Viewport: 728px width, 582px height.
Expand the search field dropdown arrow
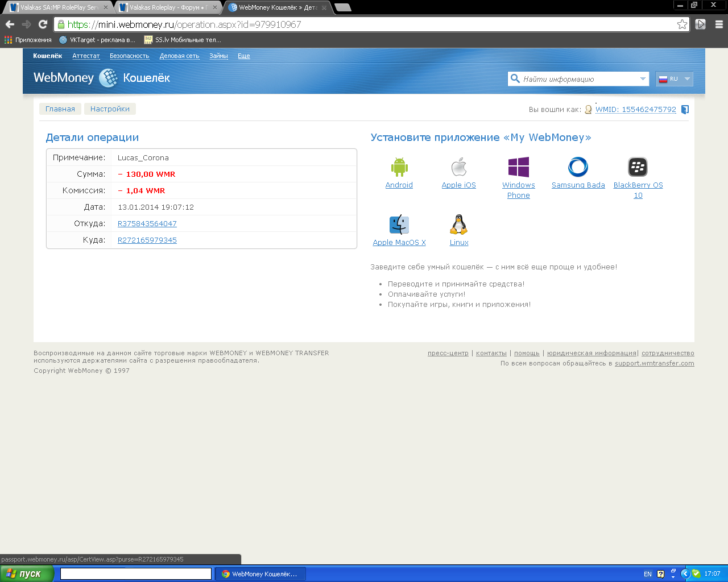point(643,79)
